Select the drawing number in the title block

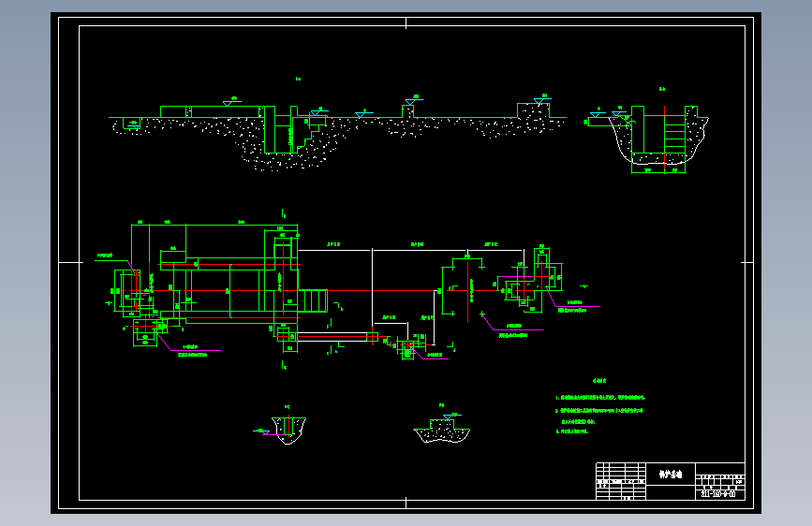tap(717, 494)
